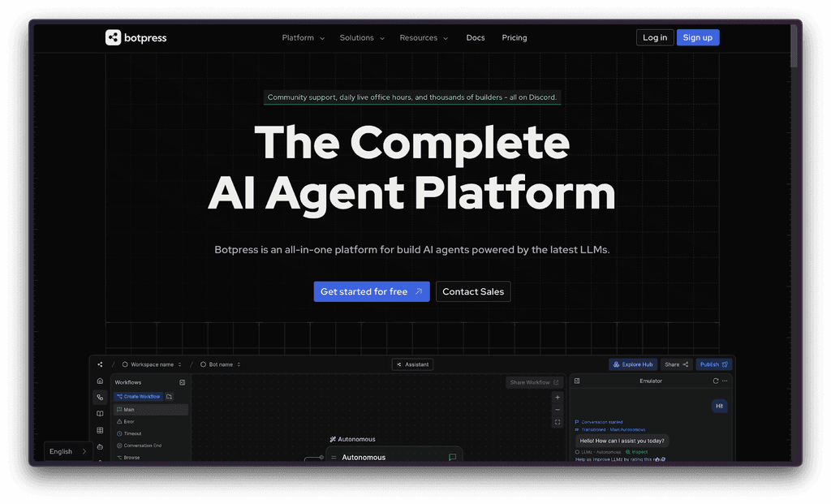Select Pricing in the top navigation
Screen dimensions: 831x504
tap(514, 37)
